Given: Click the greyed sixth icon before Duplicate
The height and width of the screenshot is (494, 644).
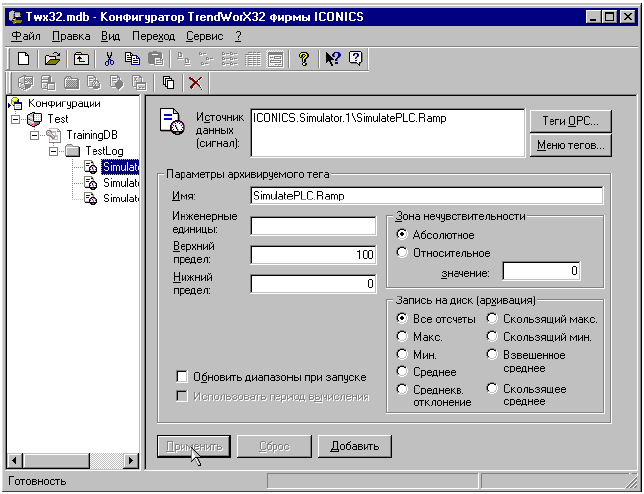Looking at the screenshot, I should [139, 83].
